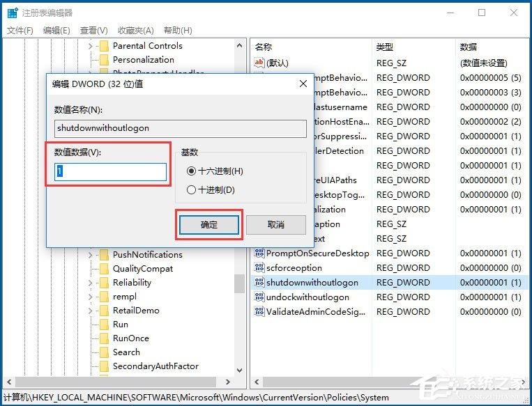Expand the Reliability tree node
Viewport: 532px width, 406px height.
[90, 283]
